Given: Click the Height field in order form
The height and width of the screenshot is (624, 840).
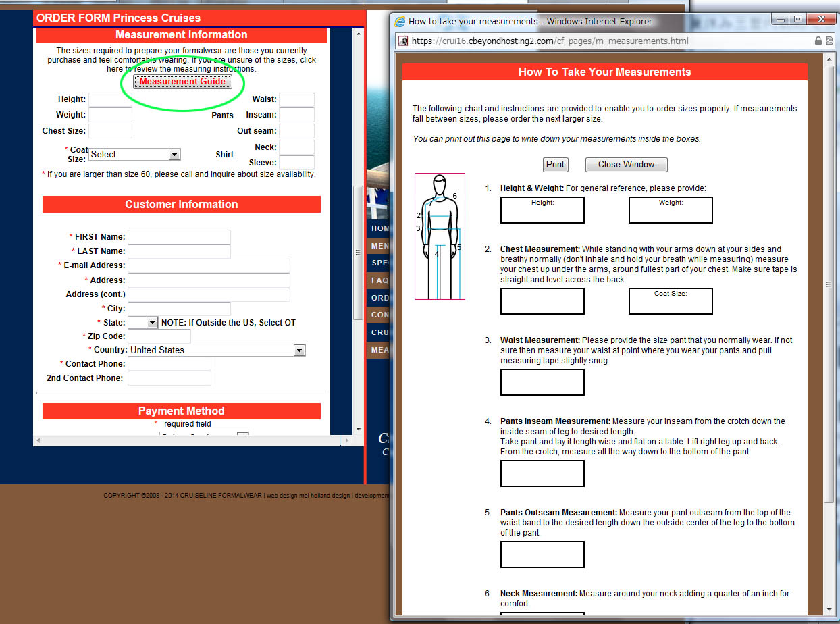Looking at the screenshot, I should 110,99.
